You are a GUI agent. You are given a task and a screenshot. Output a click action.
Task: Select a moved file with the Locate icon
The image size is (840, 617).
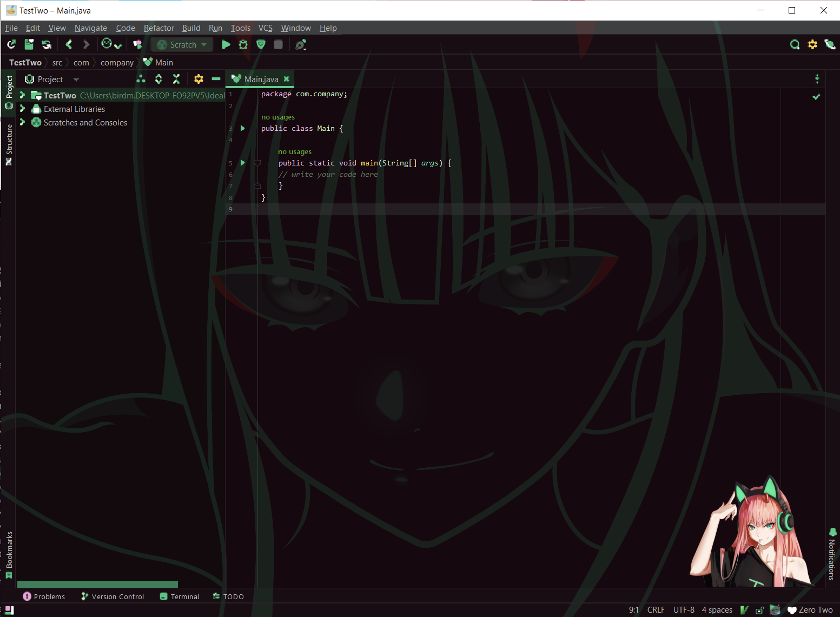coord(141,79)
